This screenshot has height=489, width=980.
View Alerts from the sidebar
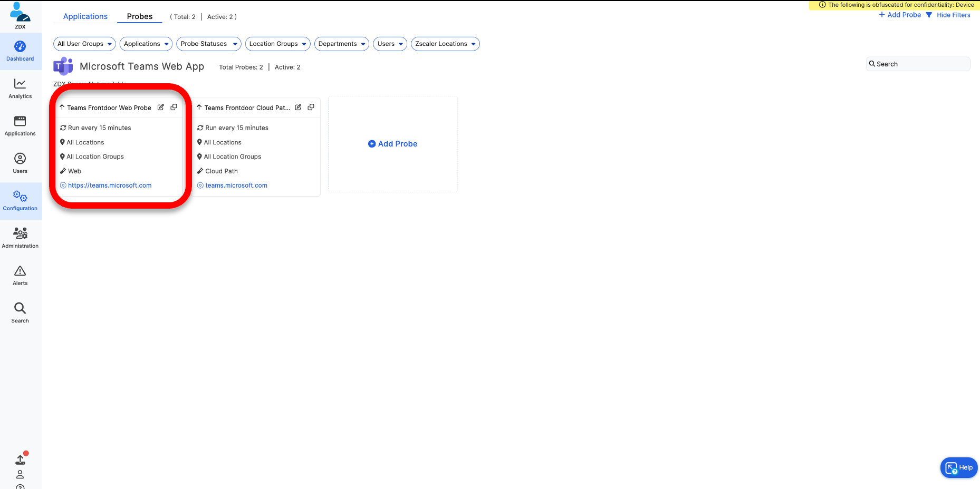point(20,276)
